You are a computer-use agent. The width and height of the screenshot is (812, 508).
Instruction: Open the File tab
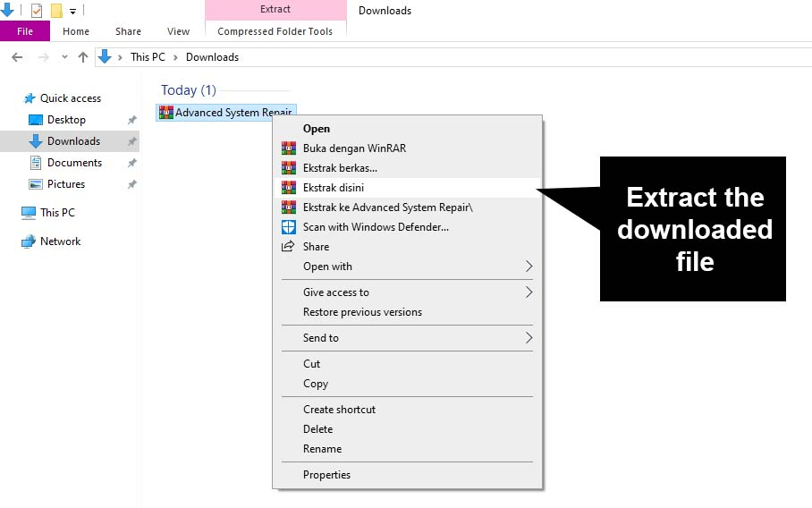[25, 31]
